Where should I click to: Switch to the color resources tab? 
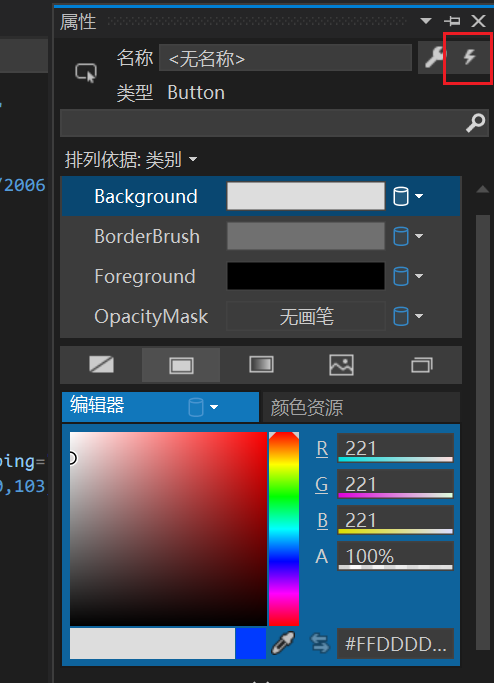click(360, 407)
